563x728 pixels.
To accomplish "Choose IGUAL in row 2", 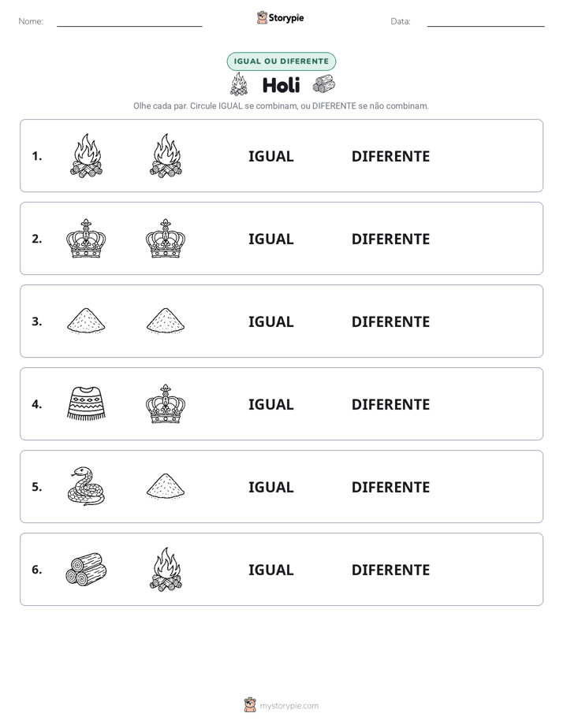I will pos(270,239).
